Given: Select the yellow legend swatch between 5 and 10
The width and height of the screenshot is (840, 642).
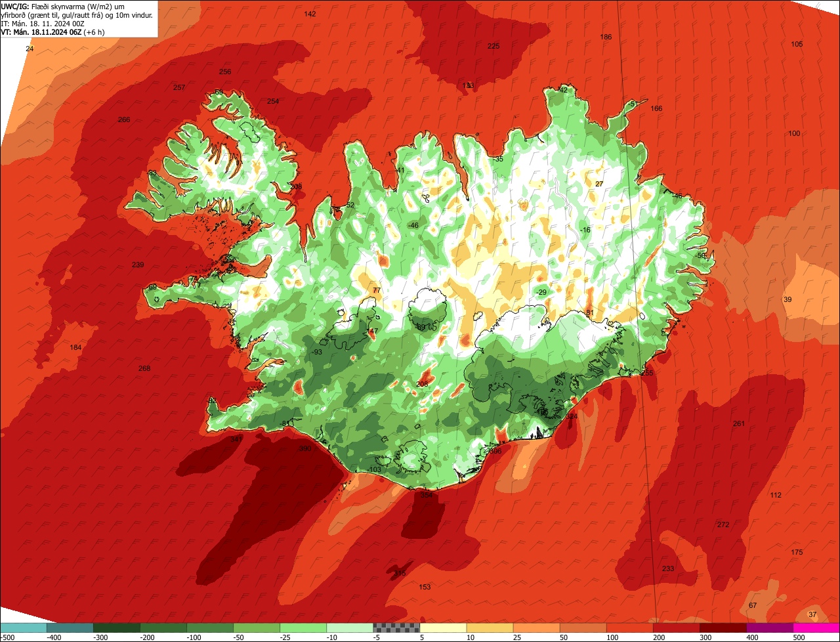Looking at the screenshot, I should (443, 628).
